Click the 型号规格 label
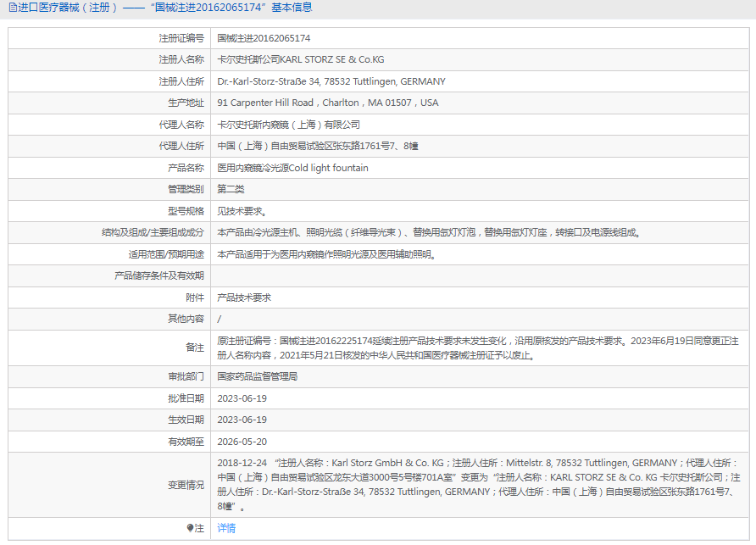Image resolution: width=756 pixels, height=545 pixels. coord(186,211)
